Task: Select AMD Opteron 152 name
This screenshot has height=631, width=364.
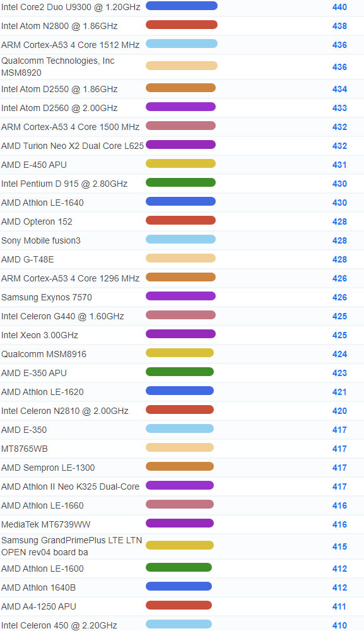Action: [37, 221]
